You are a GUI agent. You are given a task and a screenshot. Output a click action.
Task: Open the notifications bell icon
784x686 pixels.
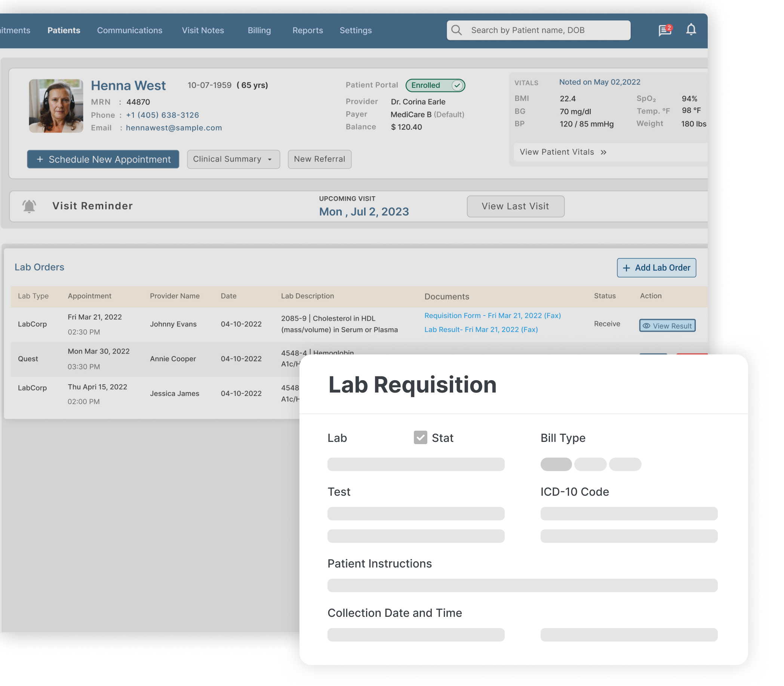pyautogui.click(x=691, y=30)
